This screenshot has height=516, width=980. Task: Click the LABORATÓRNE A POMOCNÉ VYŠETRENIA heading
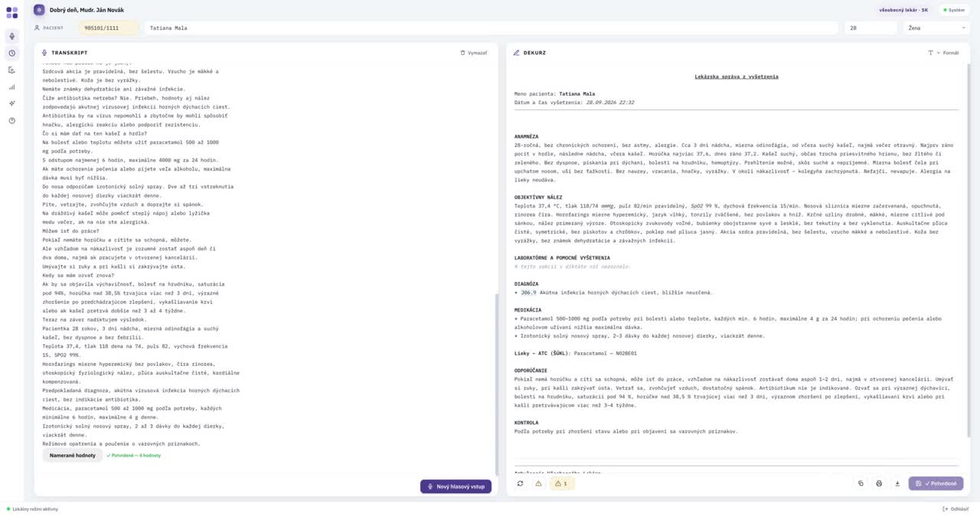pos(562,258)
